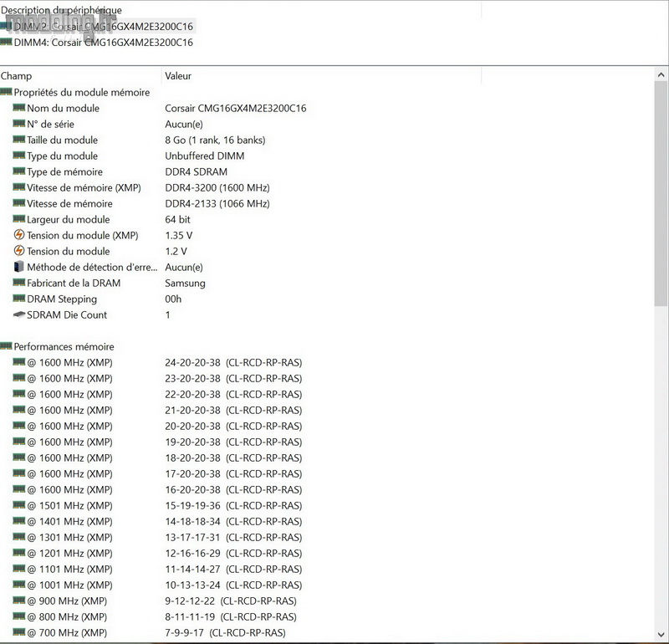This screenshot has height=644, width=669.
Task: Click the memory stick icon for DIMM4
Action: click(6, 41)
